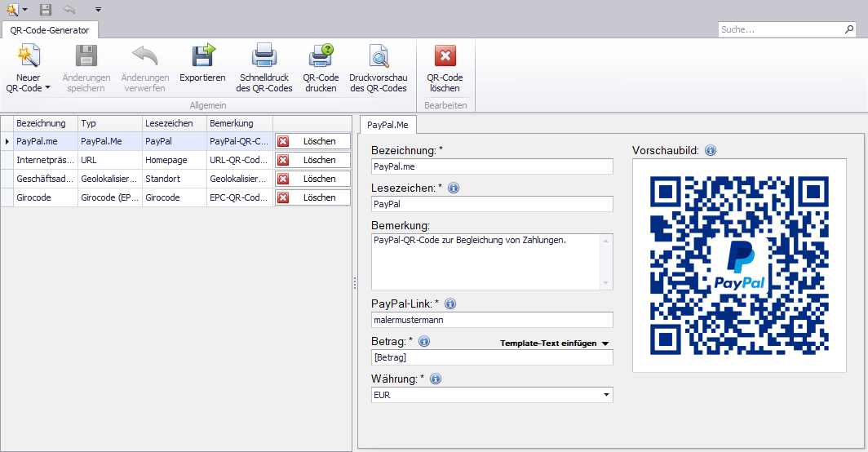
Task: Click Löschen button for PayPal.me row
Action: 312,141
